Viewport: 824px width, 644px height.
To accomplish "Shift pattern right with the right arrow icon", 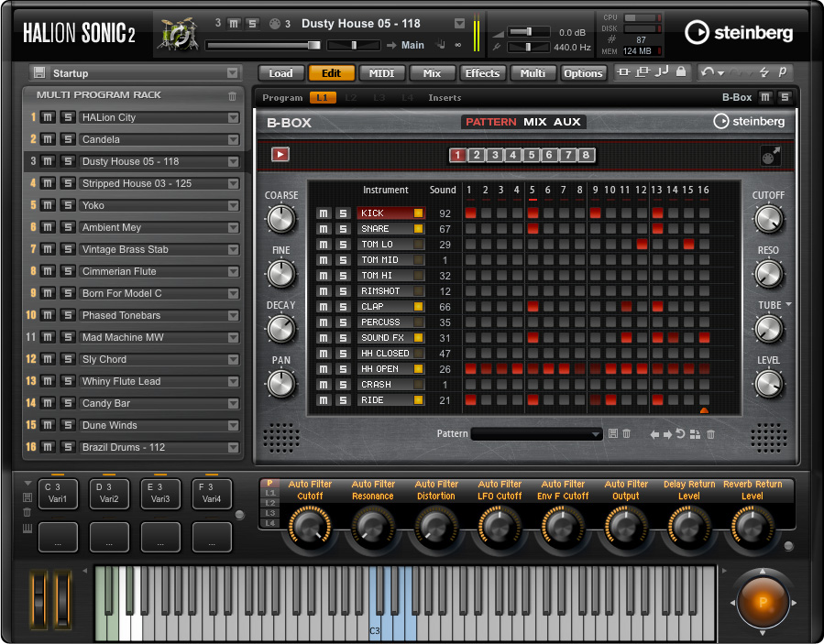I will click(667, 434).
